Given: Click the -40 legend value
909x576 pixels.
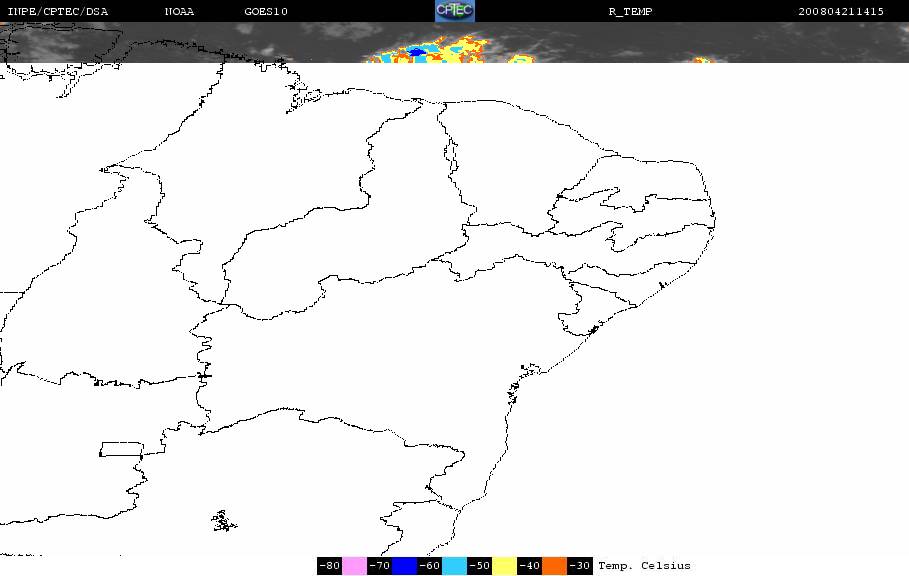Looking at the screenshot, I should pos(529,566).
